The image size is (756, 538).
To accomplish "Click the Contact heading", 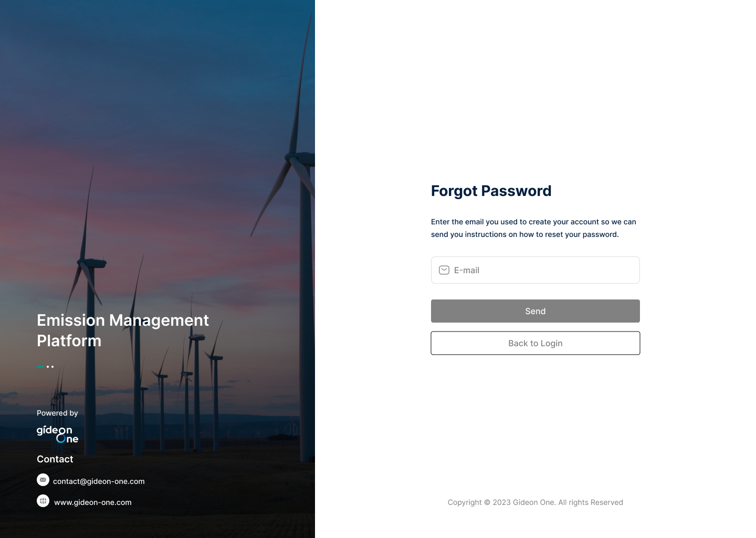I will click(55, 459).
